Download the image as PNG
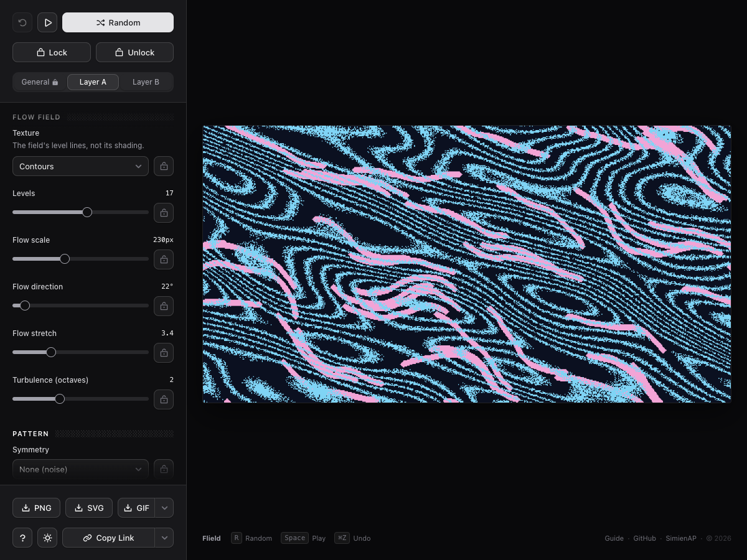The width and height of the screenshot is (747, 560). 36,508
